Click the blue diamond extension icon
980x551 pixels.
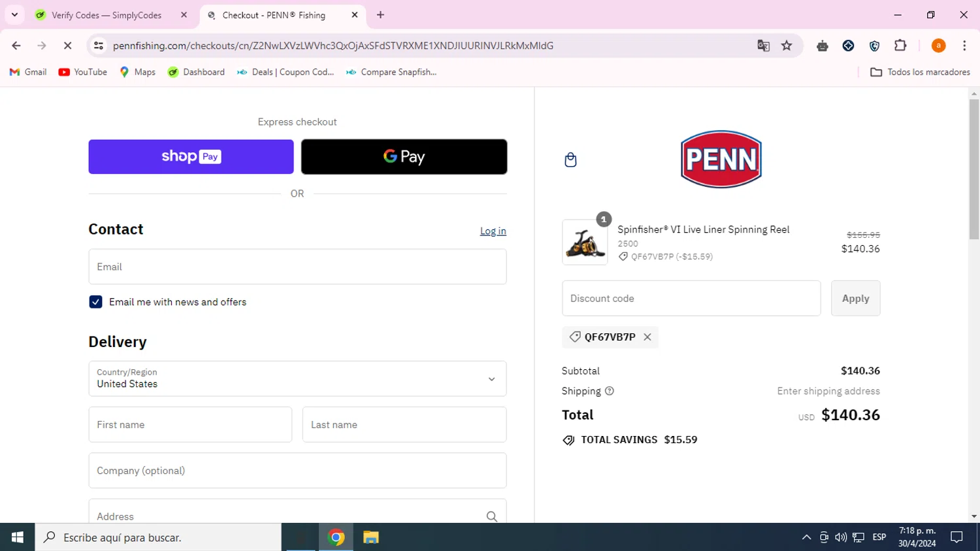coord(848,46)
